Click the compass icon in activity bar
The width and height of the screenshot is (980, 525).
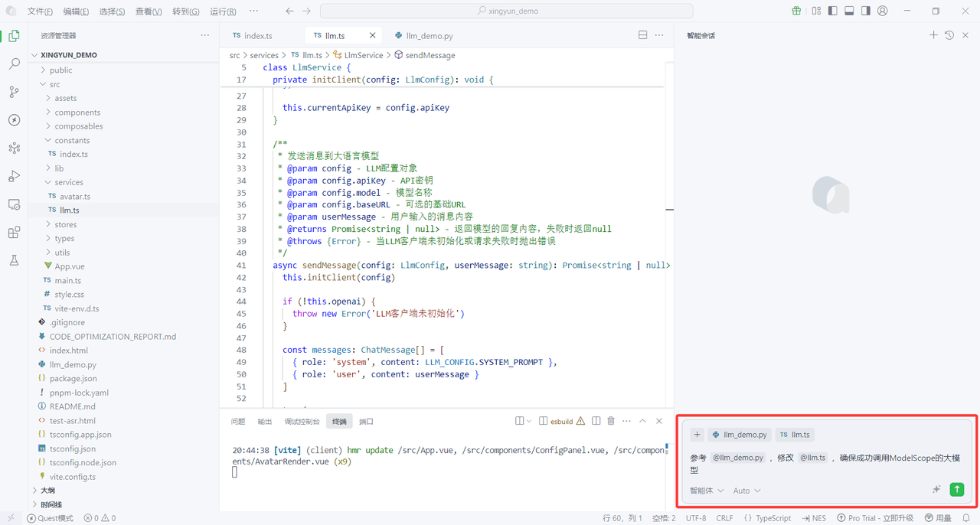14,120
